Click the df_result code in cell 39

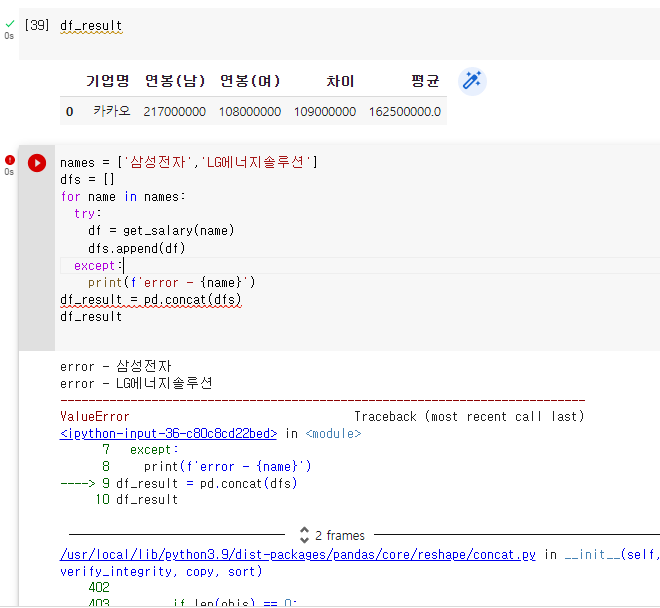click(x=91, y=26)
